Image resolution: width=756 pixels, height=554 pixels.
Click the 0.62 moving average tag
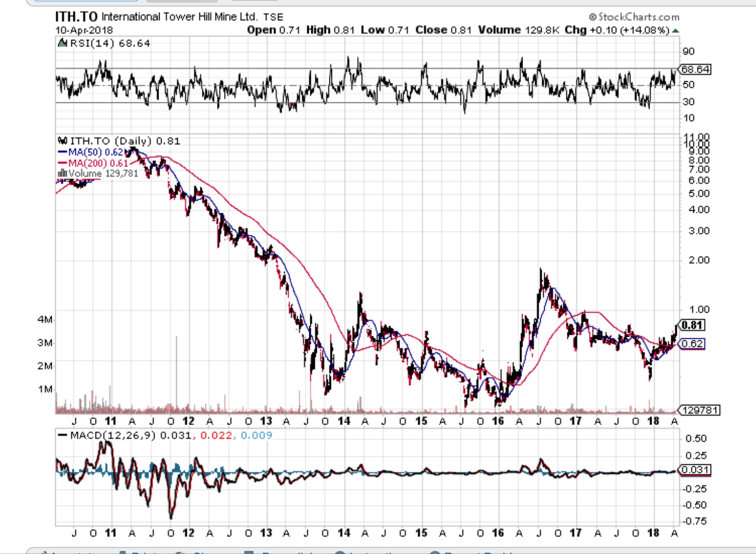tap(692, 344)
